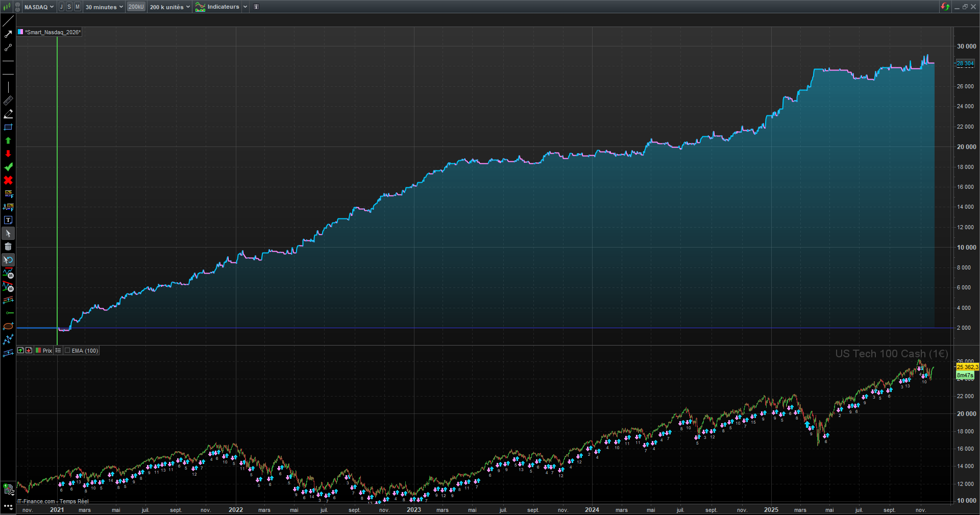Viewport: 980px width, 515px height.
Task: Click the M monthly timeframe button
Action: [78, 7]
